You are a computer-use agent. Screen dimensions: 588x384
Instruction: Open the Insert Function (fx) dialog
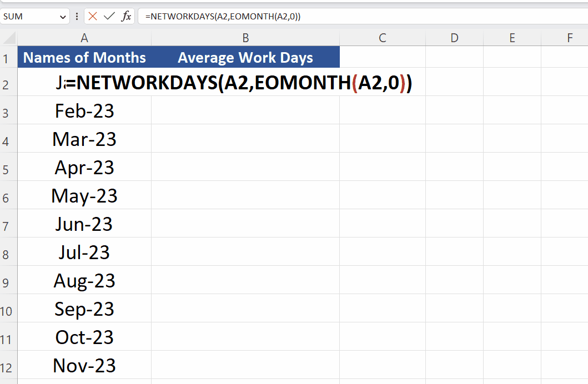click(127, 16)
